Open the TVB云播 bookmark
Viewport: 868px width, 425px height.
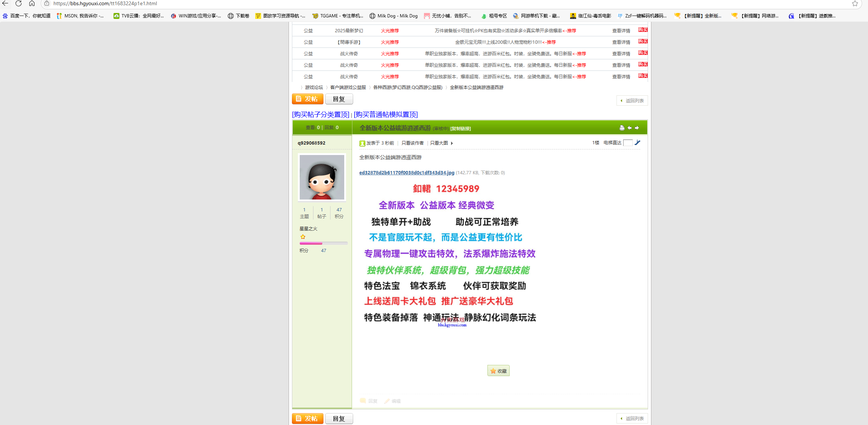(138, 16)
